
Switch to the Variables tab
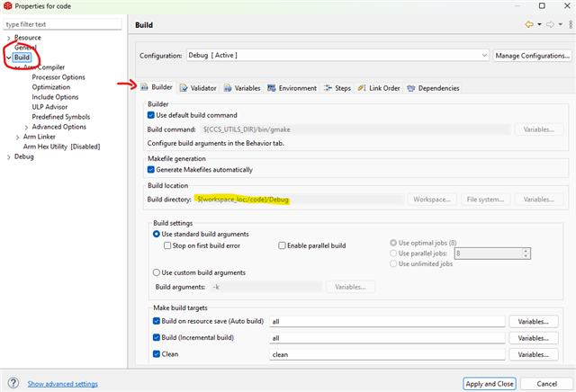242,88
